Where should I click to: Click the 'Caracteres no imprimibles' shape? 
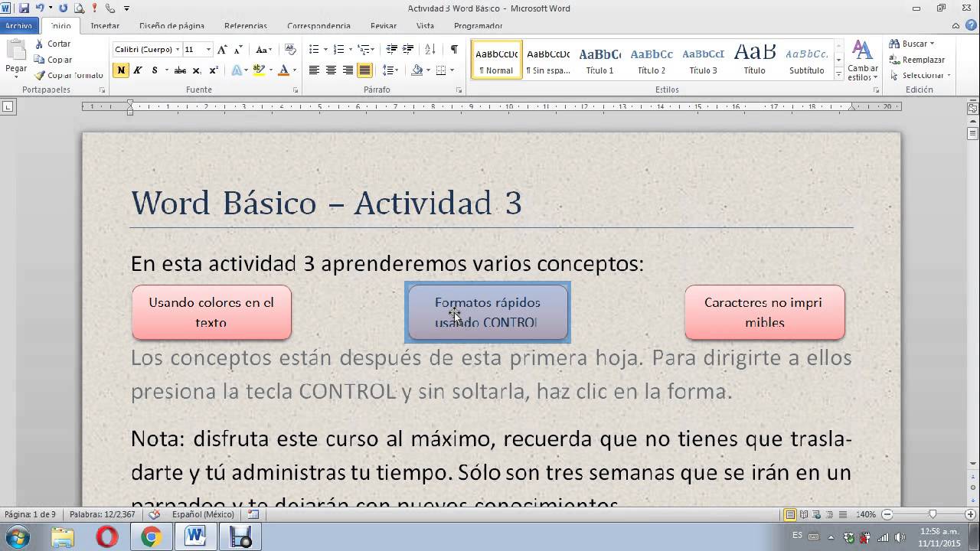point(764,312)
